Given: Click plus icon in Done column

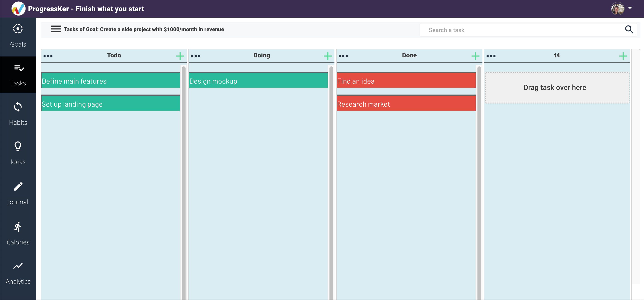Looking at the screenshot, I should (475, 56).
